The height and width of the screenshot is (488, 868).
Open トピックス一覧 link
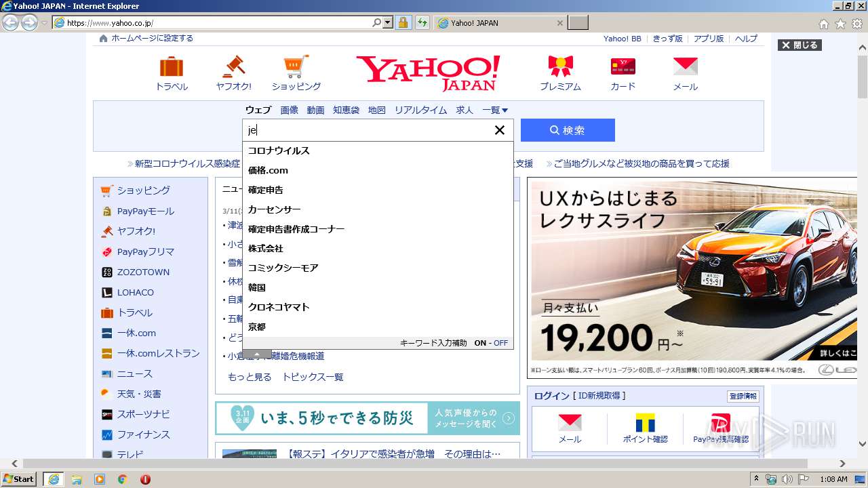coord(313,378)
